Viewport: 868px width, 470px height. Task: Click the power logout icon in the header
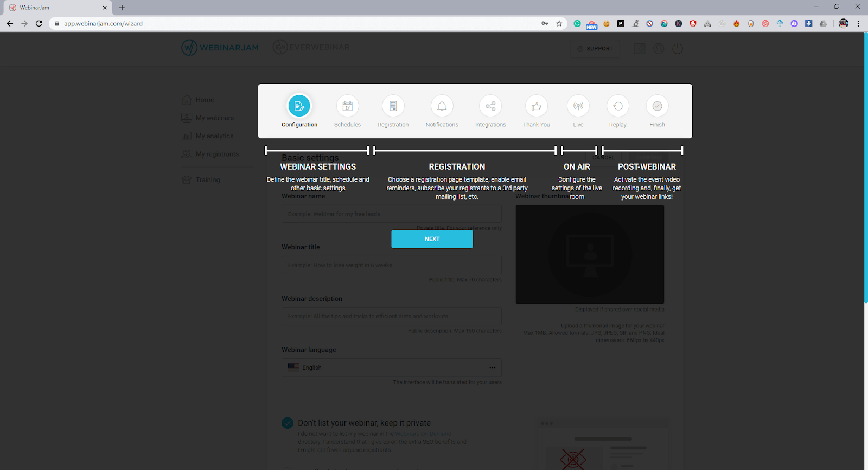pos(678,49)
